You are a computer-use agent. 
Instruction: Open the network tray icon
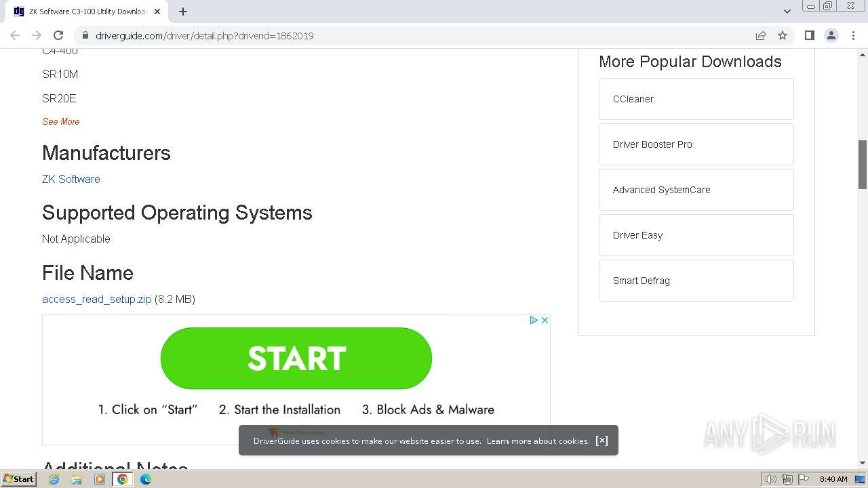(x=787, y=479)
